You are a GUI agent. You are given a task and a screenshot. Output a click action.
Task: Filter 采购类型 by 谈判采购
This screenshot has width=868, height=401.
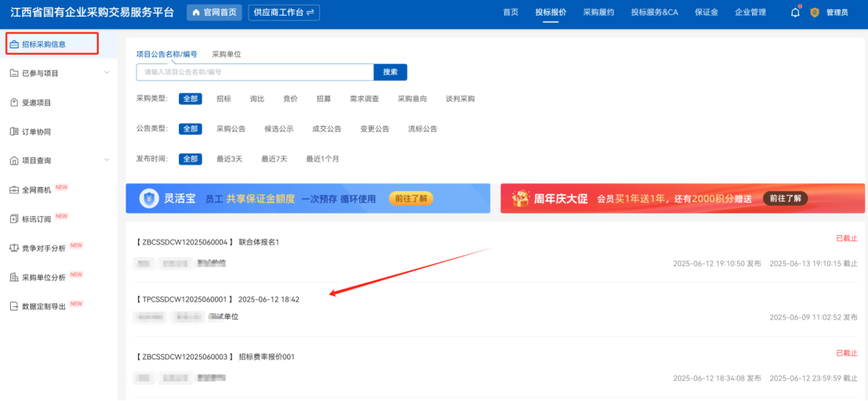click(x=460, y=99)
